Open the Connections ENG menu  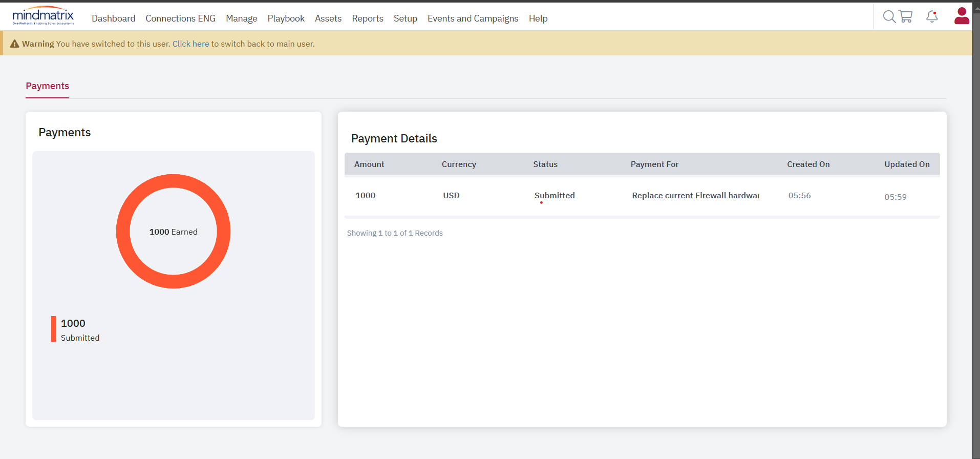180,18
